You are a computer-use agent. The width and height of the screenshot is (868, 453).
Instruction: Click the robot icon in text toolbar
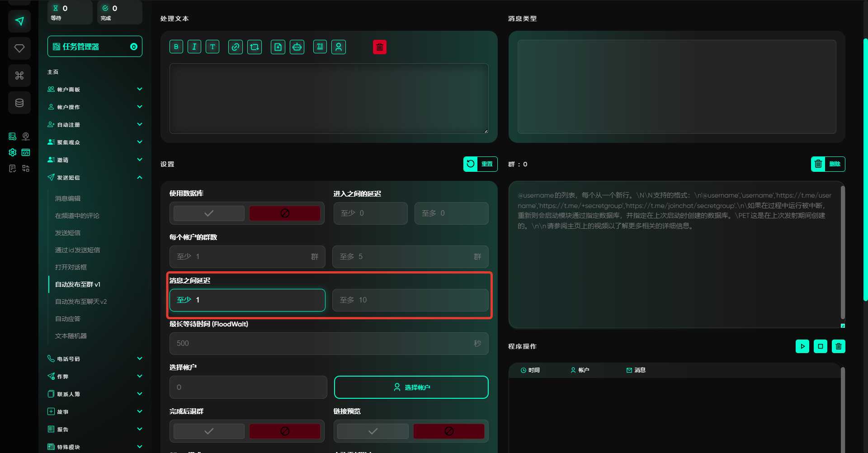pyautogui.click(x=297, y=47)
